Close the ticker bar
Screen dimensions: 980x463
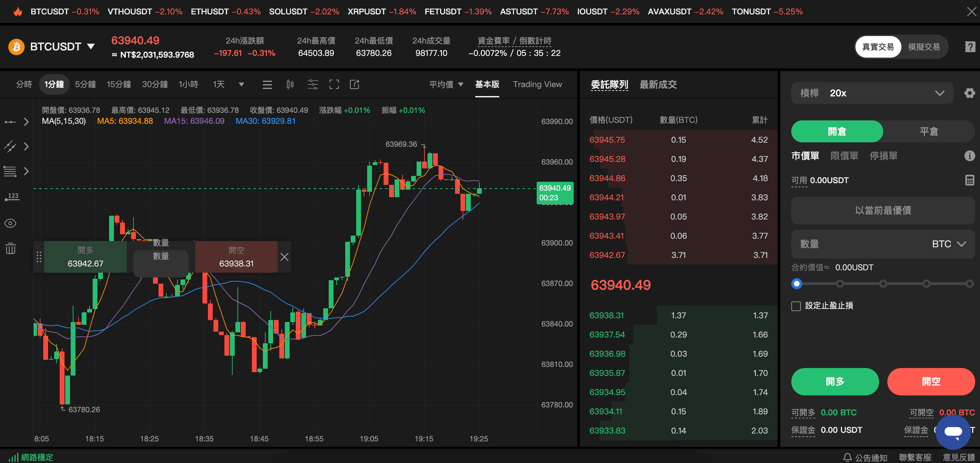(971, 12)
